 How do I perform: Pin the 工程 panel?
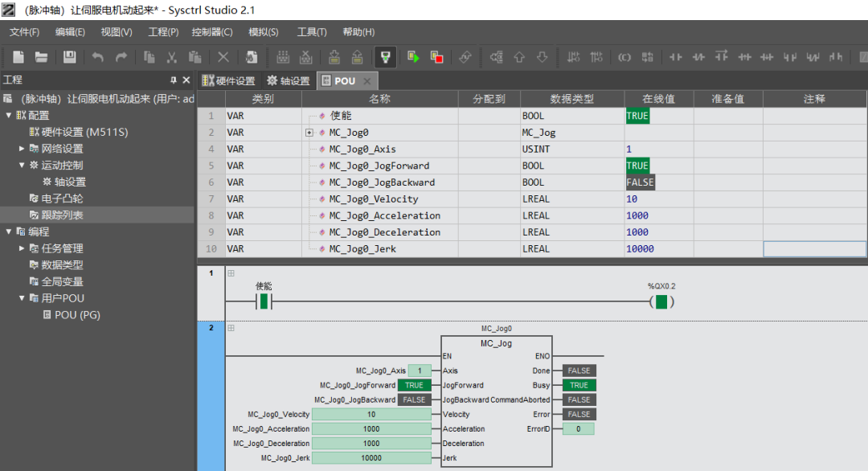coord(174,80)
